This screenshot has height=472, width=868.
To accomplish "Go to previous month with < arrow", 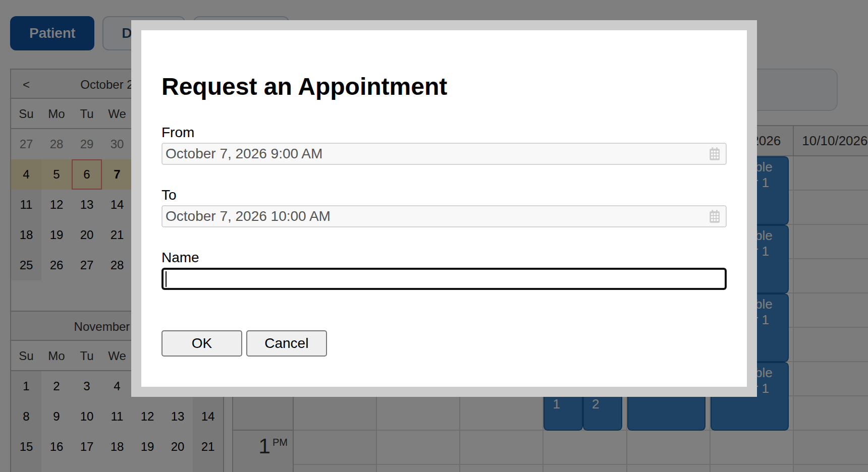I will (x=26, y=85).
